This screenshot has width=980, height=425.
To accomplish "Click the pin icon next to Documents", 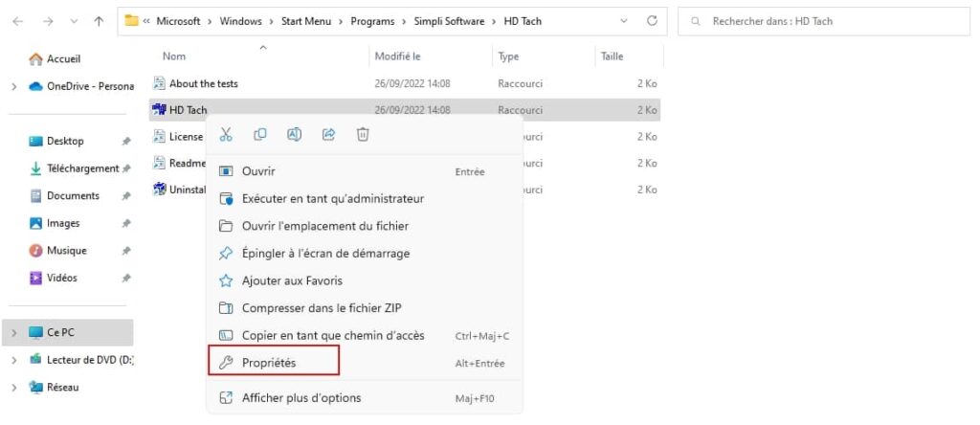I will [126, 195].
